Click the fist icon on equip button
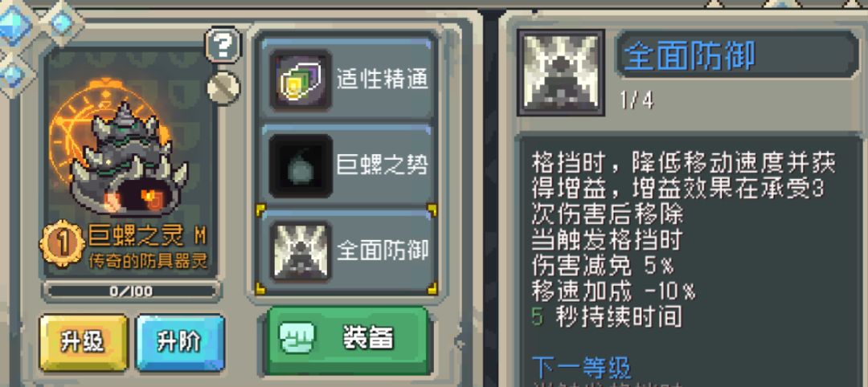Image resolution: width=868 pixels, height=387 pixels. 296,338
